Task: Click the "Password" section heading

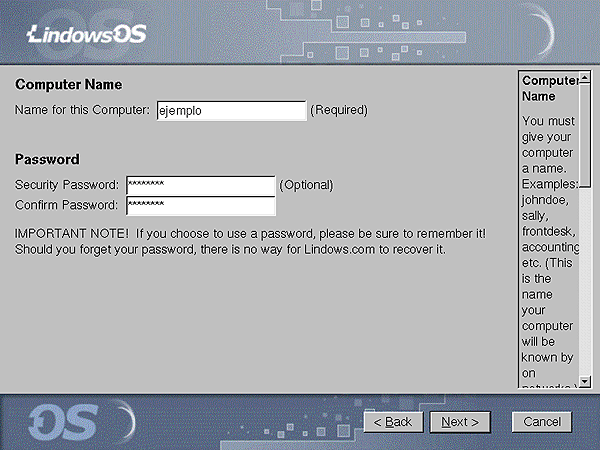Action: pos(47,159)
